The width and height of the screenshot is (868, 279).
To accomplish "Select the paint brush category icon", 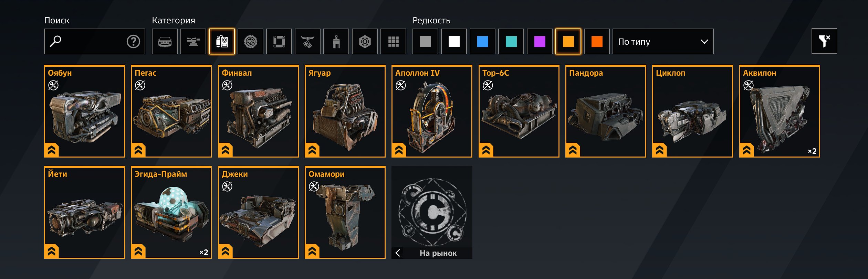I will [x=336, y=42].
